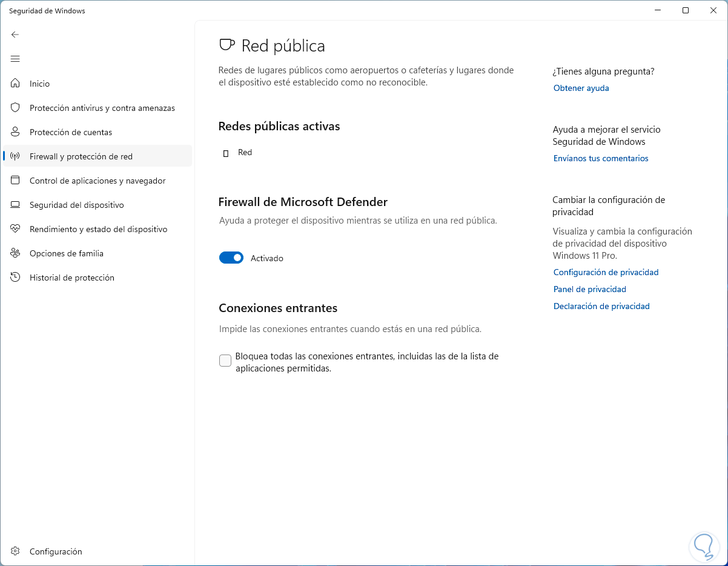The width and height of the screenshot is (728, 566).
Task: Click the family options people icon
Action: 16,253
